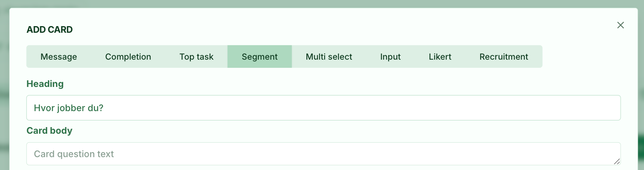The image size is (644, 170).
Task: Click the "Card question text" placeholder
Action: (74, 154)
